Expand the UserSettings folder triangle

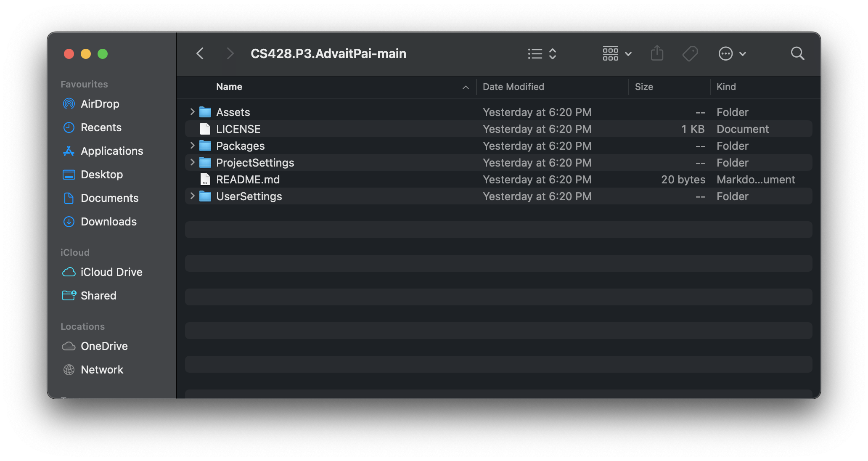192,196
